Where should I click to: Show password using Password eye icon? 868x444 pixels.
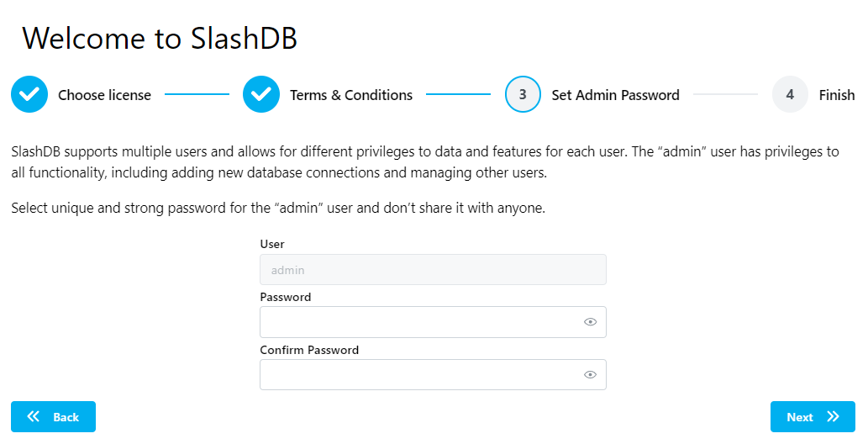(x=590, y=322)
